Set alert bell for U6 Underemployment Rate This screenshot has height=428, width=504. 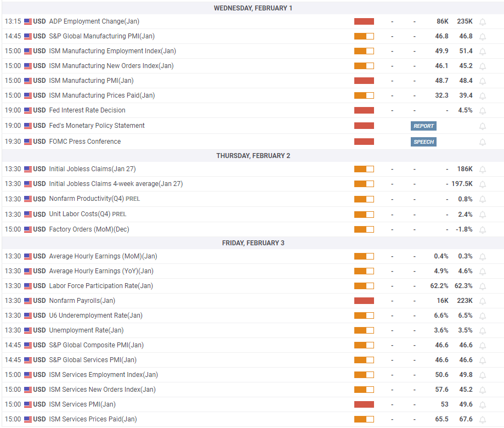tap(483, 316)
